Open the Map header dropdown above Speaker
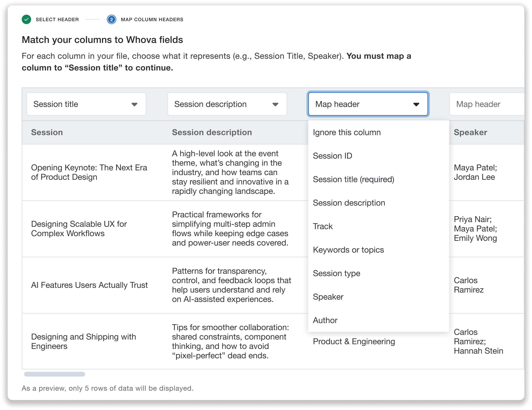This screenshot has width=532, height=410. point(487,104)
